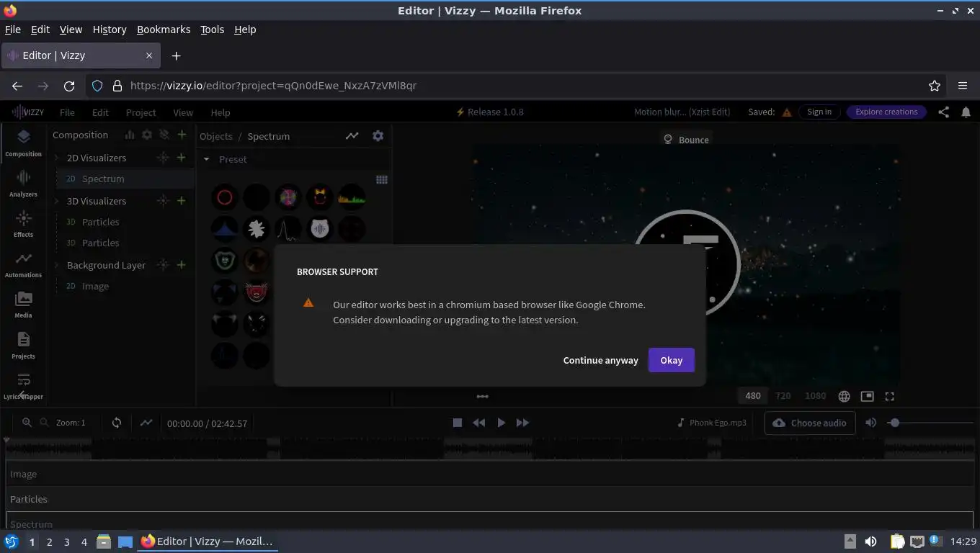Viewport: 980px width, 553px height.
Task: Click the globe icon below preview
Action: tap(844, 396)
